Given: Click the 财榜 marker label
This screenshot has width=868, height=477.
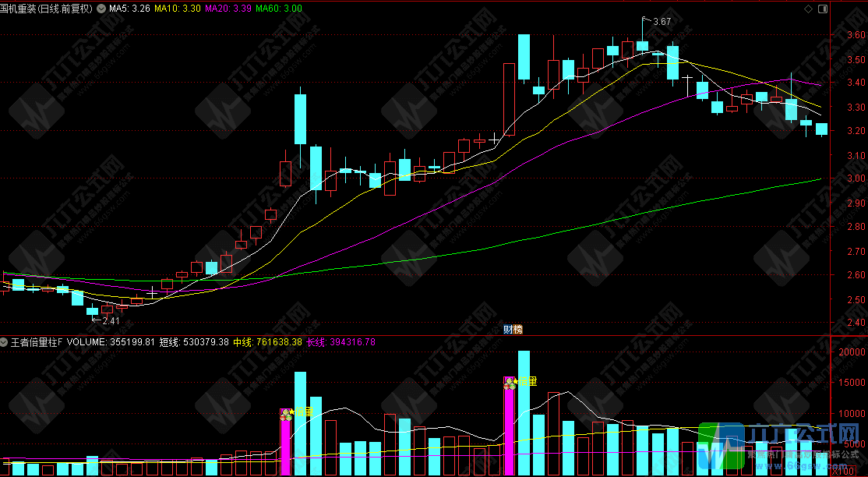Looking at the screenshot, I should 512,330.
